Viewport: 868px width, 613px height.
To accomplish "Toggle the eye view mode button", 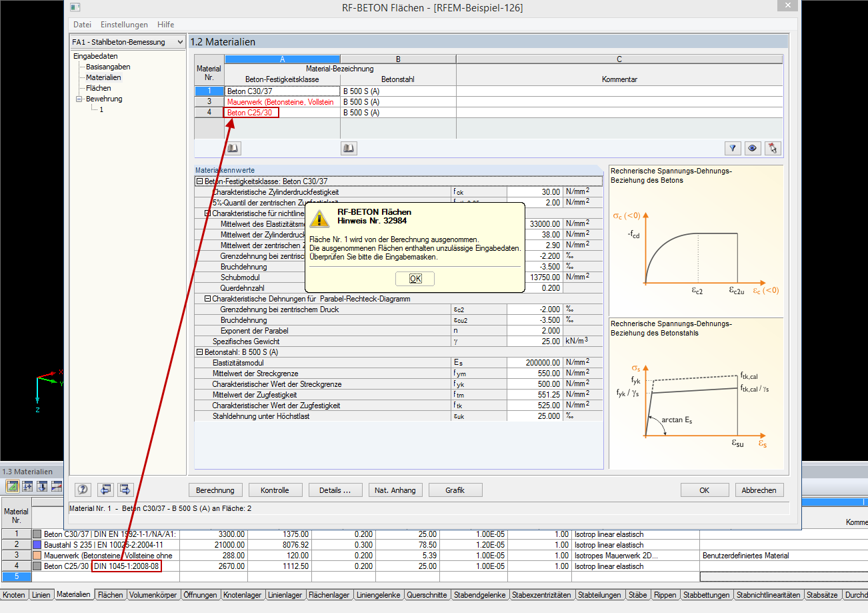I will point(752,148).
